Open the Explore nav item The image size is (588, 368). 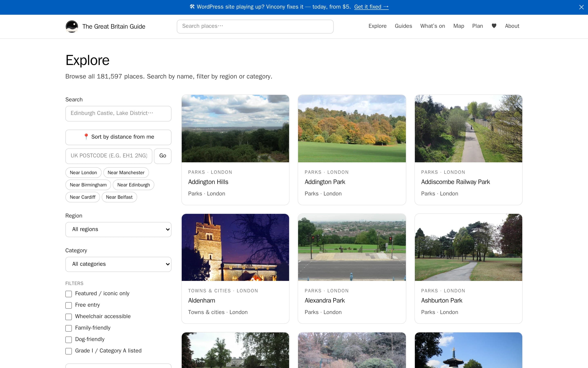[x=377, y=26]
